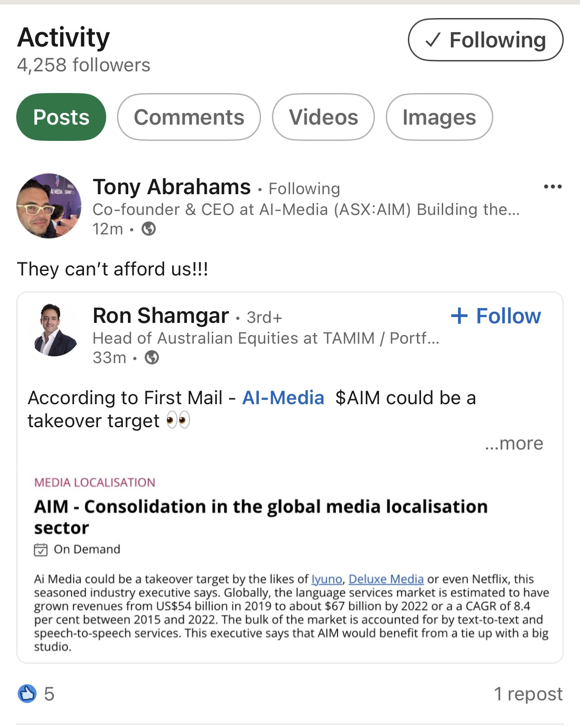This screenshot has width=580, height=728.
Task: Click the globe icon beside 33m
Action: pos(152,358)
